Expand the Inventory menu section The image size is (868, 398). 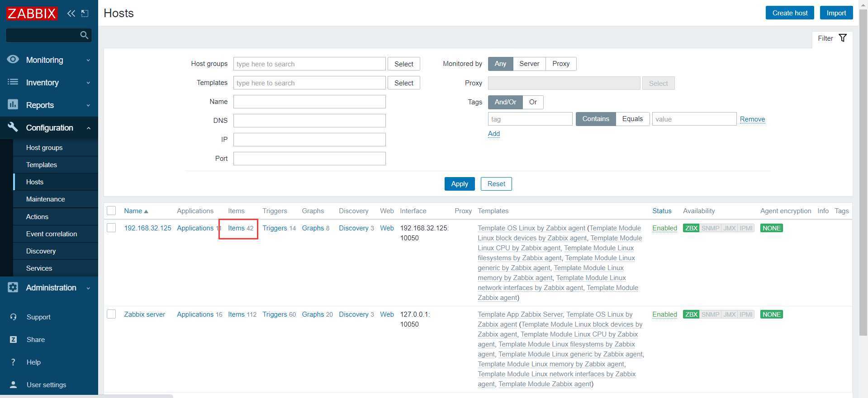[x=49, y=82]
